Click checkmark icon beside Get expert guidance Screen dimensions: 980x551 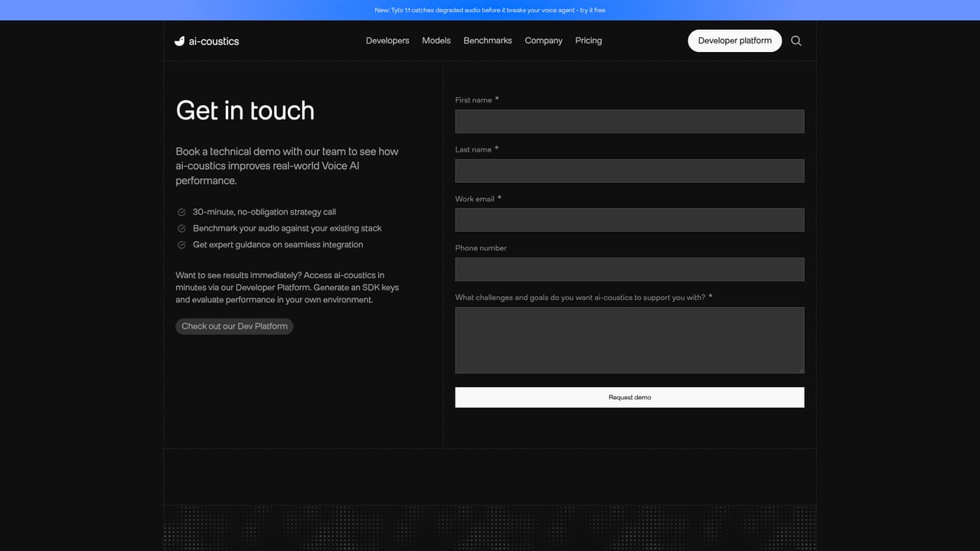pyautogui.click(x=181, y=245)
